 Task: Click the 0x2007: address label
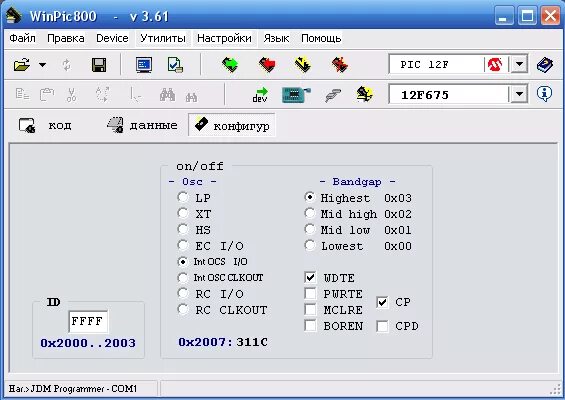click(x=205, y=342)
